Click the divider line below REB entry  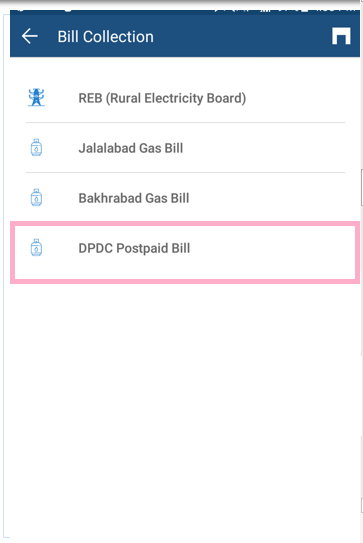click(185, 122)
